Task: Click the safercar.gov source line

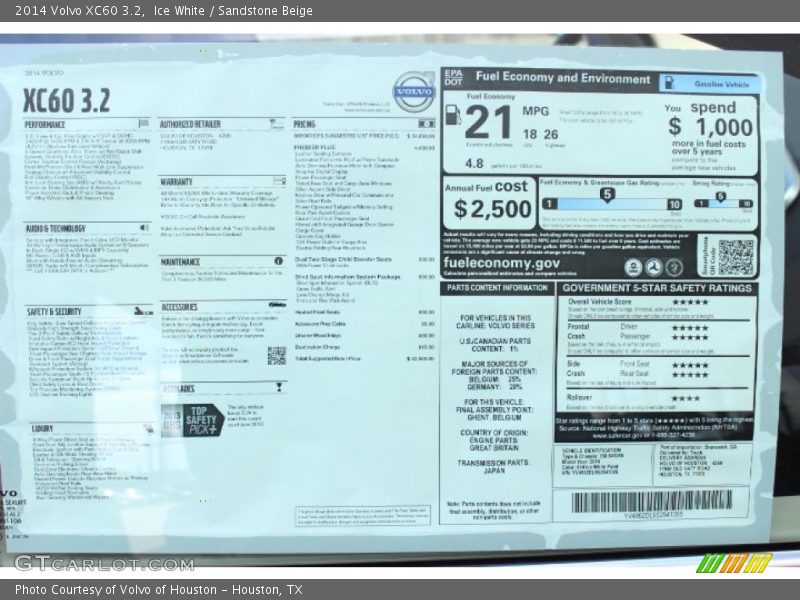Action: pyautogui.click(x=644, y=436)
